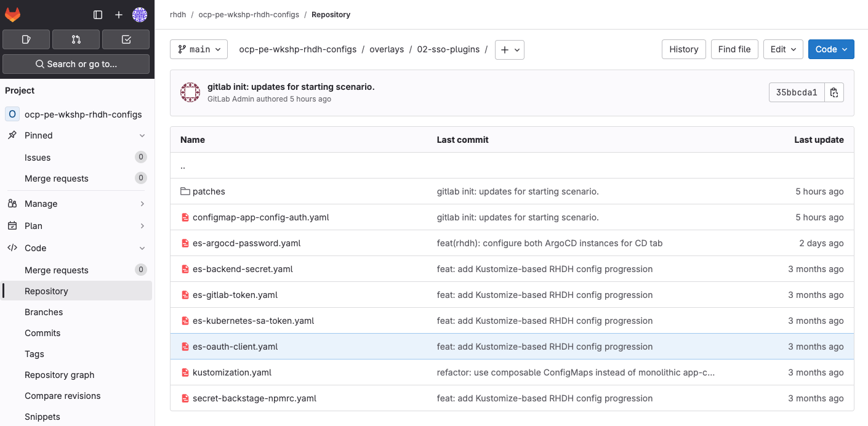Viewport: 868px width, 426px height.
Task: Click '2 days ago' last update text
Action: 821,243
